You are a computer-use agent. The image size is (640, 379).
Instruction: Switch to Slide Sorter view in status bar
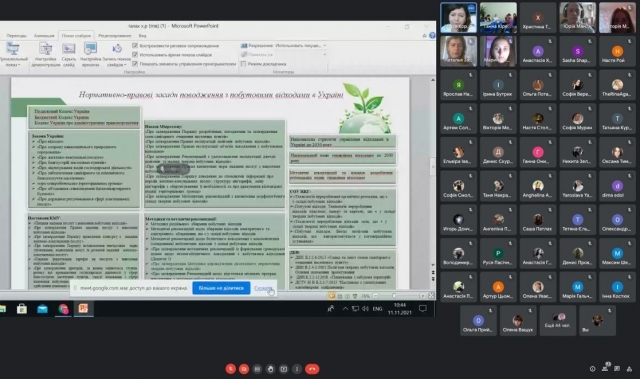[340, 295]
